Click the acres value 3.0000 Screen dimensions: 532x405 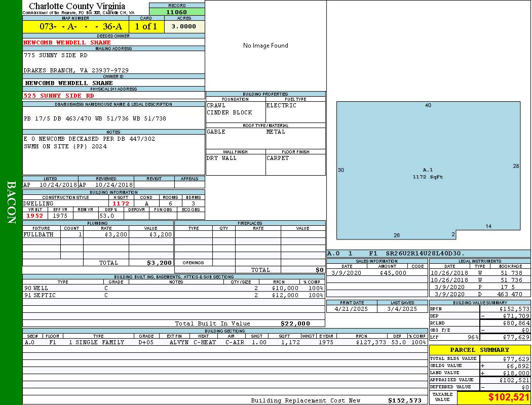[x=184, y=27]
